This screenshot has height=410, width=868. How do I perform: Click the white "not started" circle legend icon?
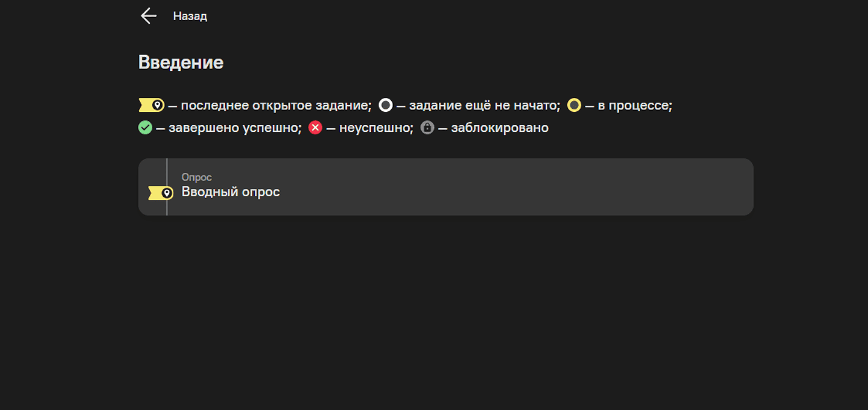click(385, 105)
